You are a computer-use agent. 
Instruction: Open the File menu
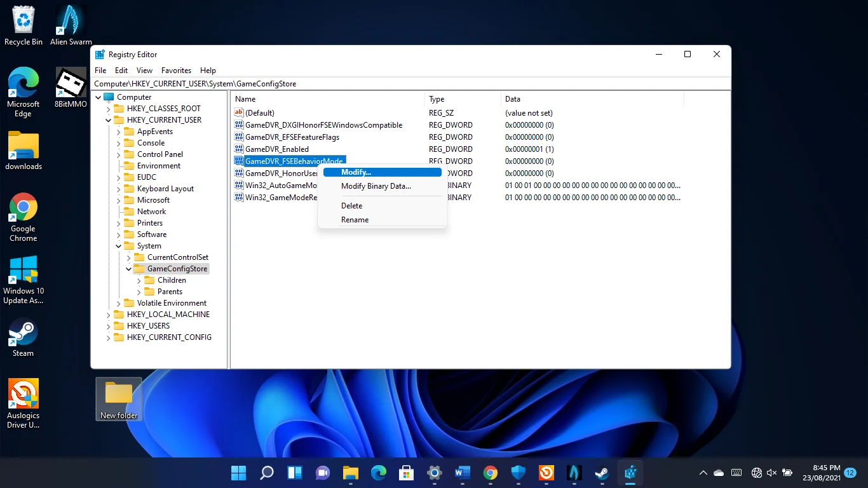[100, 71]
